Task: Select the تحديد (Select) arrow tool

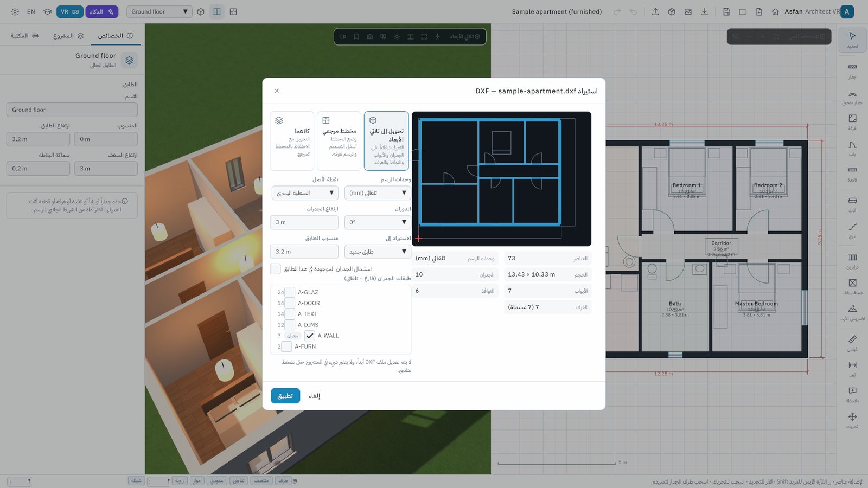Action: 852,40
